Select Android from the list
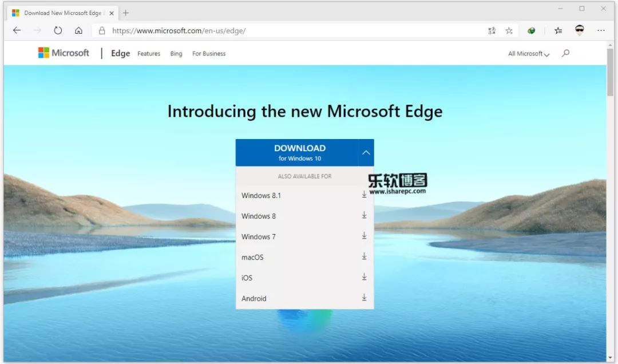This screenshot has width=618, height=364. tap(304, 299)
